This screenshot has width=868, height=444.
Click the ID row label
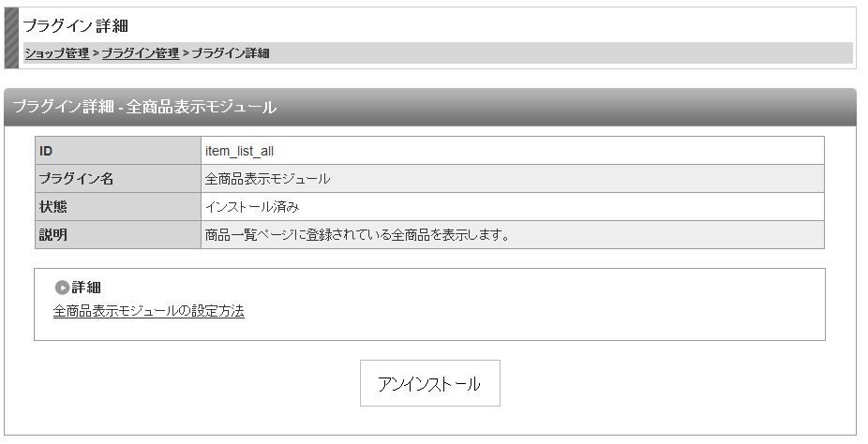(118, 151)
